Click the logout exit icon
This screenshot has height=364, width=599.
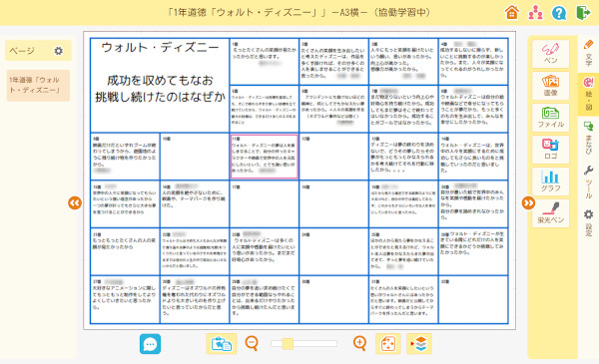583,13
